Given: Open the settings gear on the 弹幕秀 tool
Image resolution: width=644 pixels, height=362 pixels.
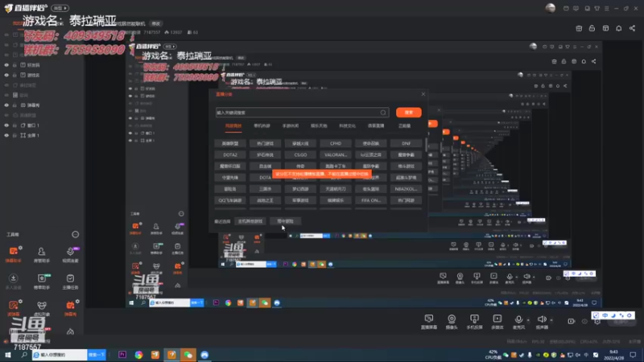Looking at the screenshot, I should 77,302.
